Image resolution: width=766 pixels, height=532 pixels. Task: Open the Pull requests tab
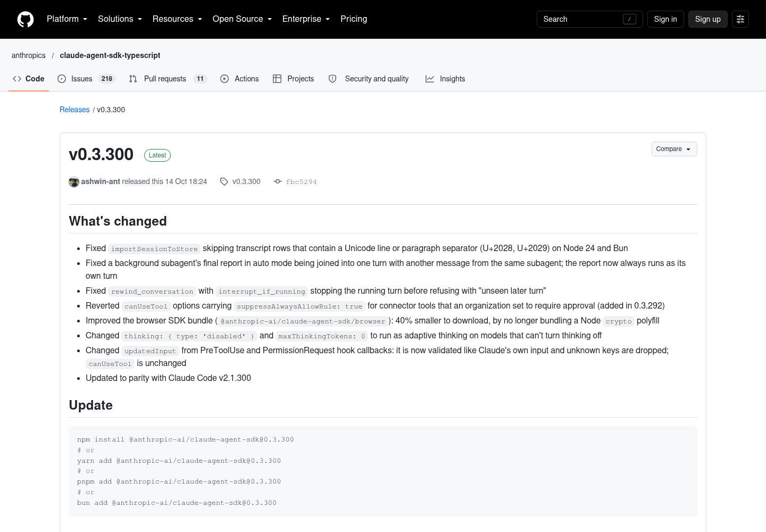pyautogui.click(x=168, y=79)
